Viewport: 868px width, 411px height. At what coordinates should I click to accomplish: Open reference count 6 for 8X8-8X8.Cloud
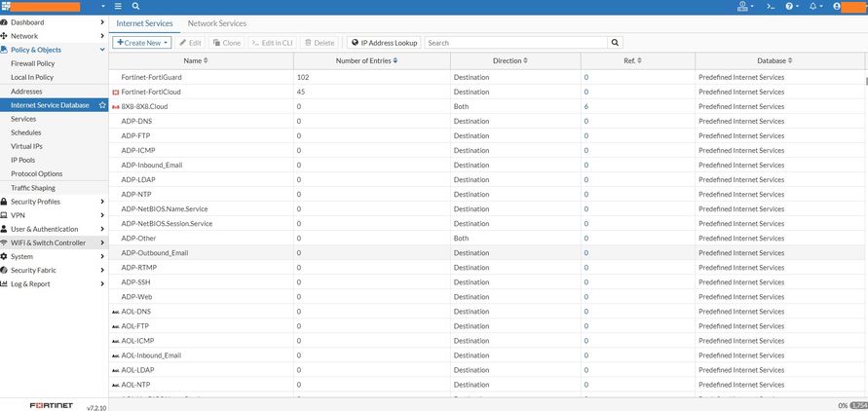585,107
